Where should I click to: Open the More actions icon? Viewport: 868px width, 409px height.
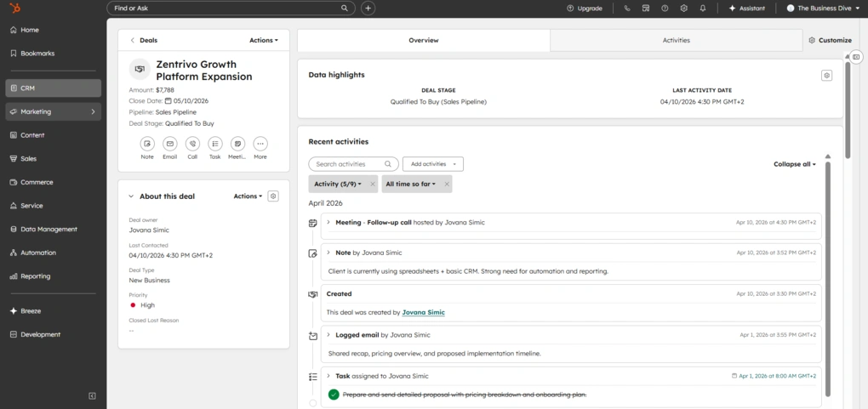pos(260,144)
